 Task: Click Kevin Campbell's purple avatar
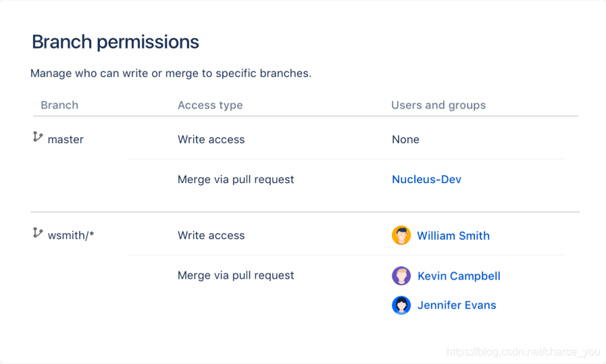401,276
